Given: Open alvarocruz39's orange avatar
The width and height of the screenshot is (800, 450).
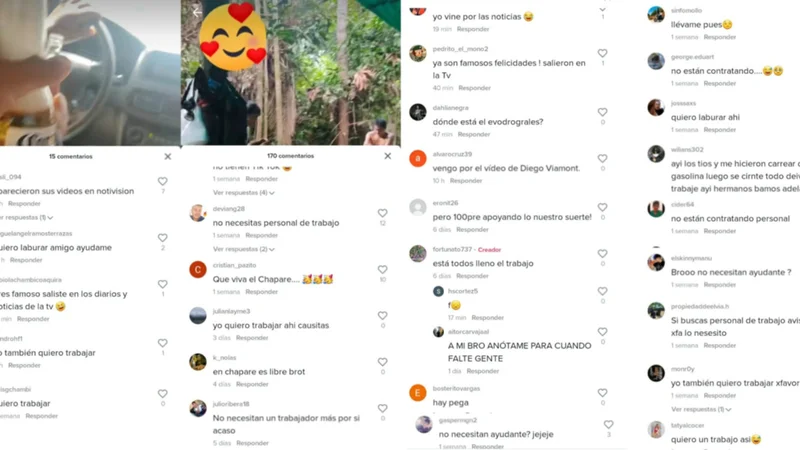Looking at the screenshot, I should (417, 158).
